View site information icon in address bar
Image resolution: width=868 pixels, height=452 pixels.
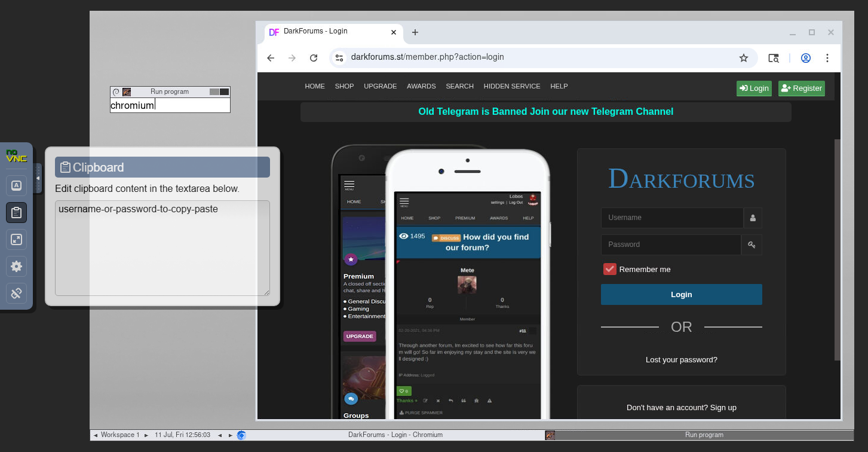pyautogui.click(x=339, y=58)
